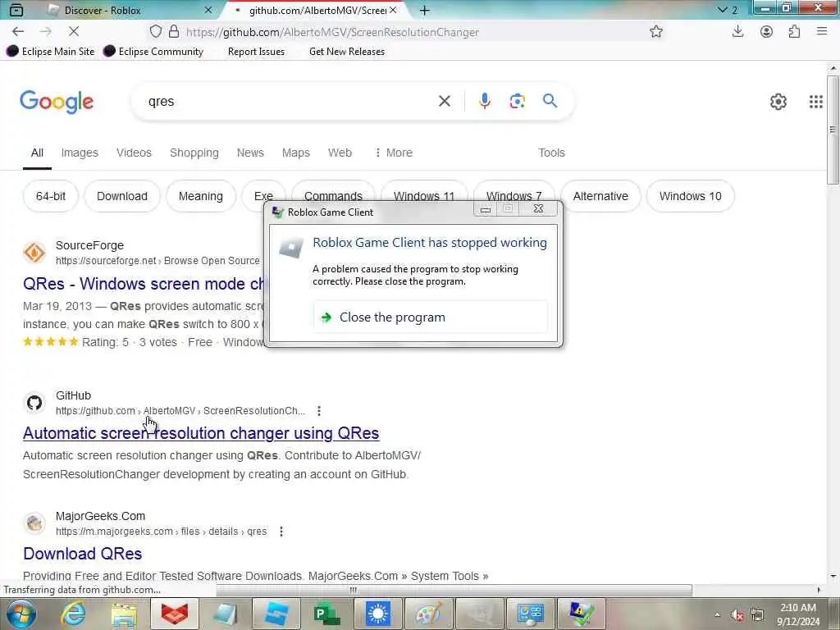
Task: Open the Firefox hamburger application menu
Action: (x=822, y=32)
